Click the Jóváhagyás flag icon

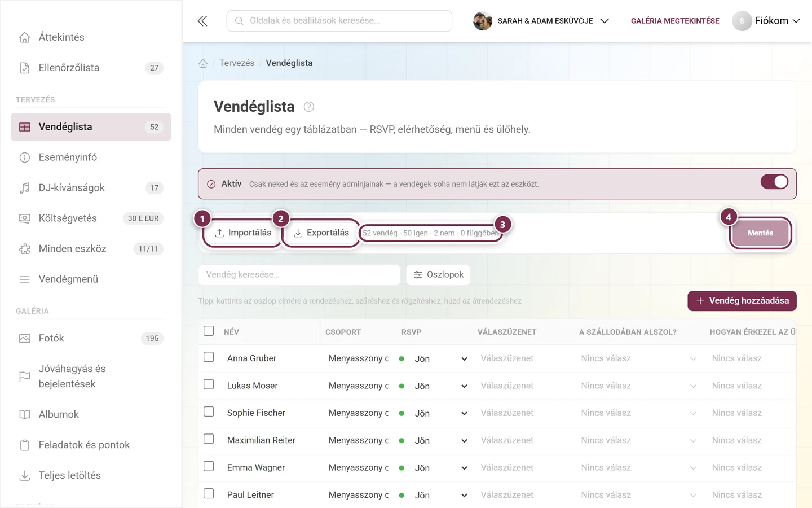[25, 376]
